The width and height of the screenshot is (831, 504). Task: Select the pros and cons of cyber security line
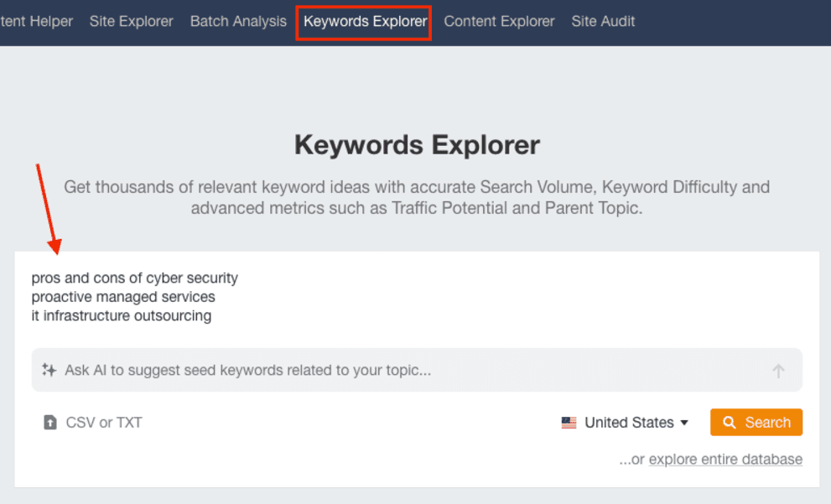[134, 278]
